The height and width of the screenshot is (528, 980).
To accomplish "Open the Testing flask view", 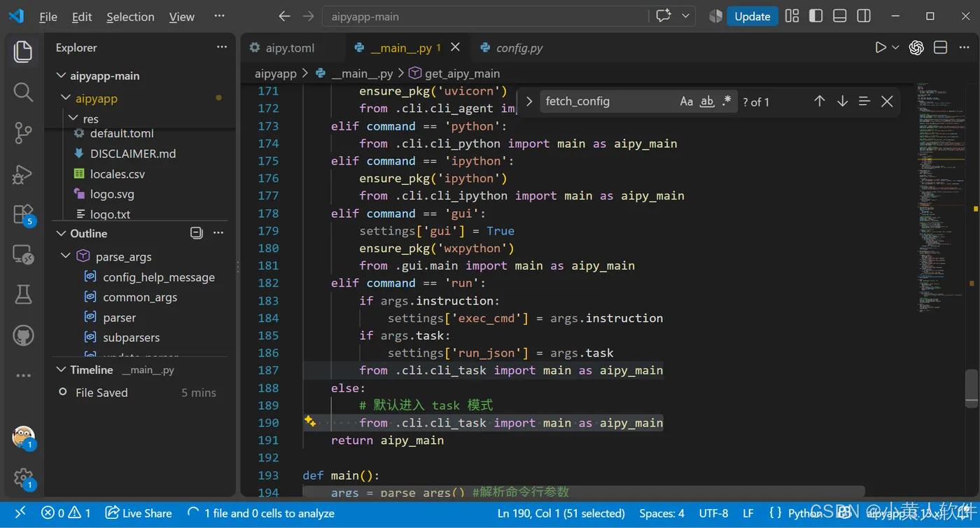I will tap(23, 295).
